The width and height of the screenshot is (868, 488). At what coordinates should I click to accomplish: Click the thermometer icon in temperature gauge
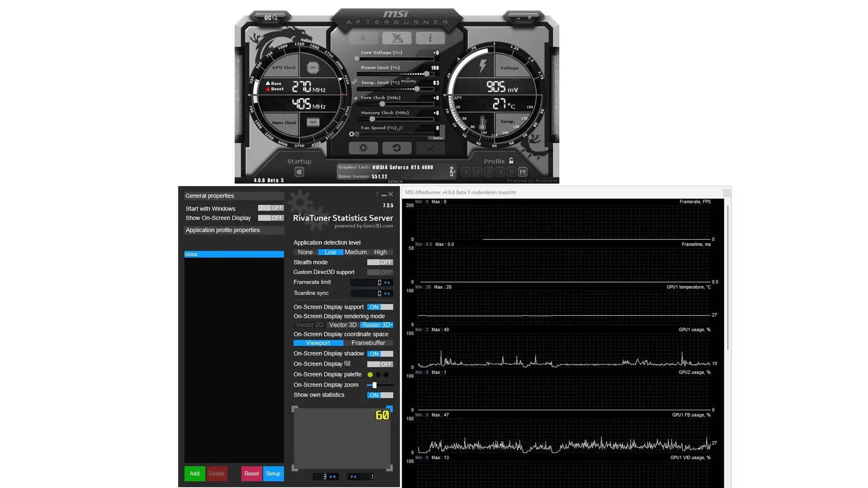pos(482,123)
